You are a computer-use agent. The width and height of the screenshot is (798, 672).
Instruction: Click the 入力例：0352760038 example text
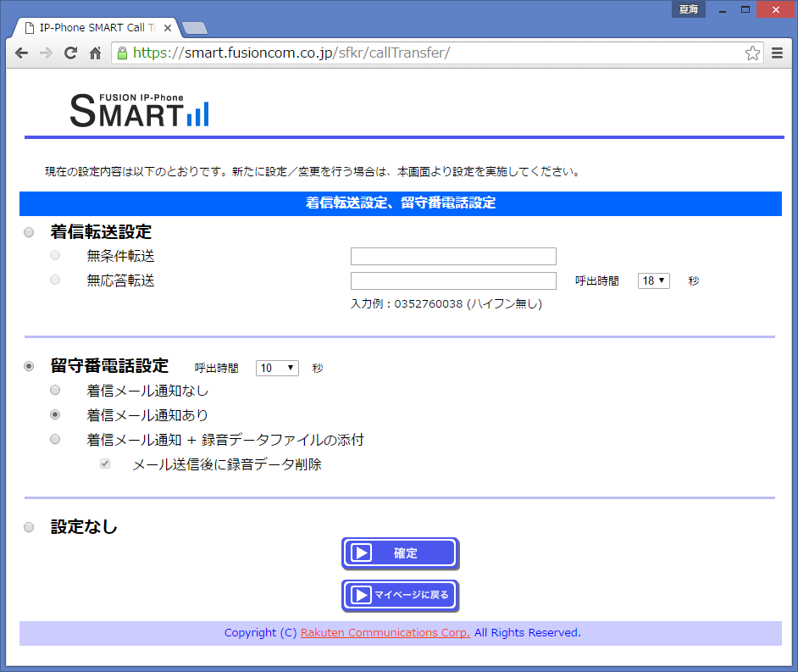coord(446,304)
